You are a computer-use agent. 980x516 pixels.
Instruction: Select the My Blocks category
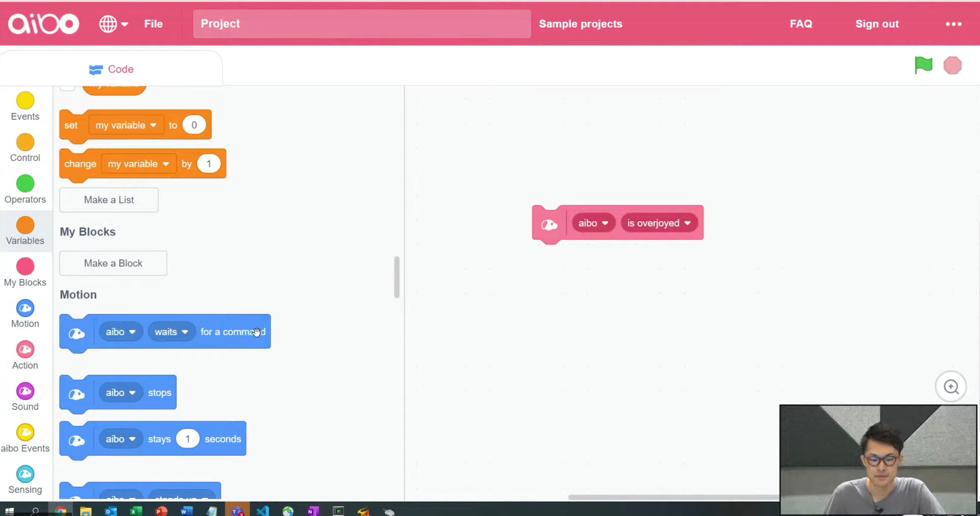point(25,272)
